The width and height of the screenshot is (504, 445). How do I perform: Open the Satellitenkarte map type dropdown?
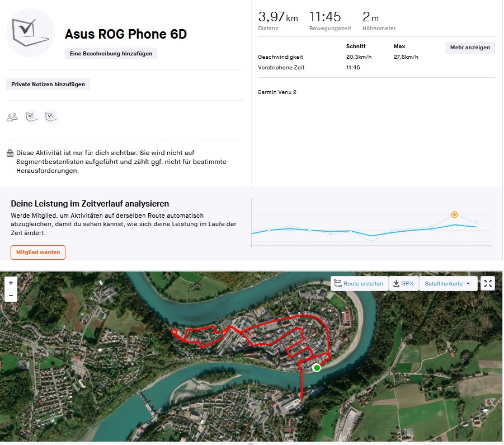[448, 284]
